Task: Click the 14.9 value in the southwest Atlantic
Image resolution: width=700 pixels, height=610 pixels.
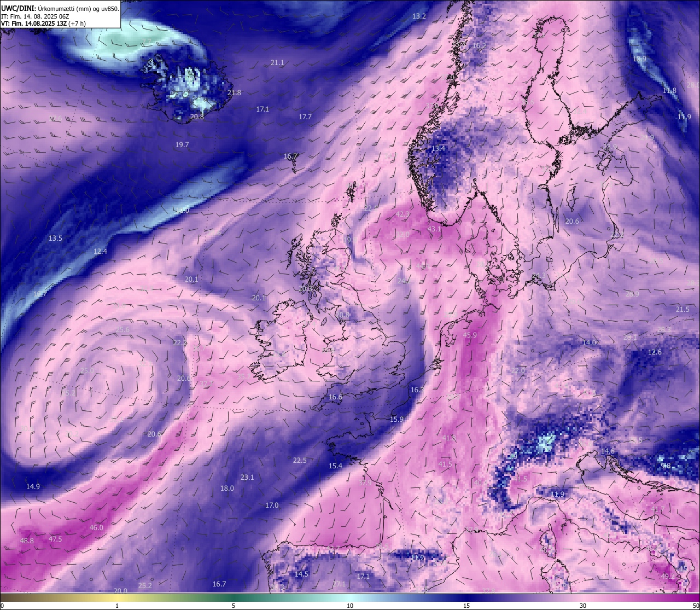Action: pyautogui.click(x=33, y=487)
